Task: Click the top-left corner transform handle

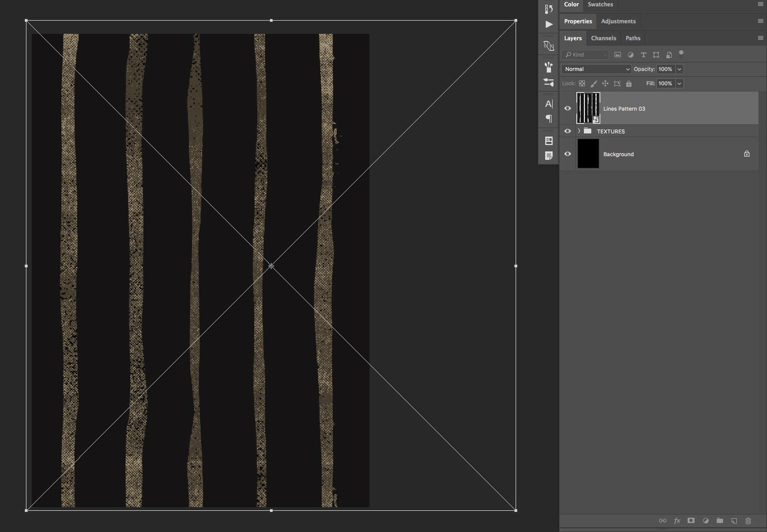Action: click(x=26, y=21)
